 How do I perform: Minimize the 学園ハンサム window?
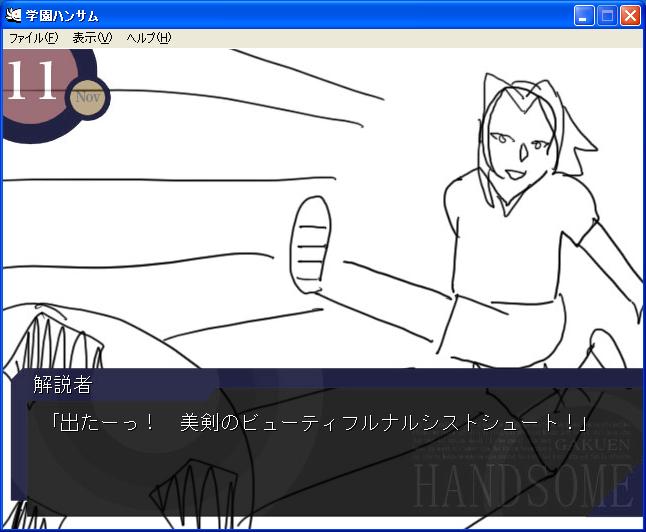pyautogui.click(x=584, y=16)
